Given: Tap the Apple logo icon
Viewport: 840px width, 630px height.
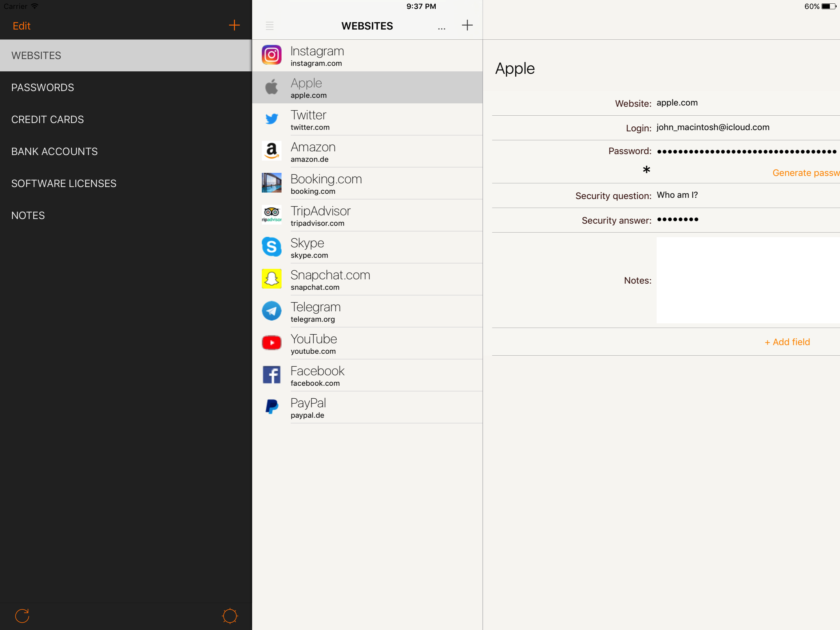Looking at the screenshot, I should [x=271, y=87].
